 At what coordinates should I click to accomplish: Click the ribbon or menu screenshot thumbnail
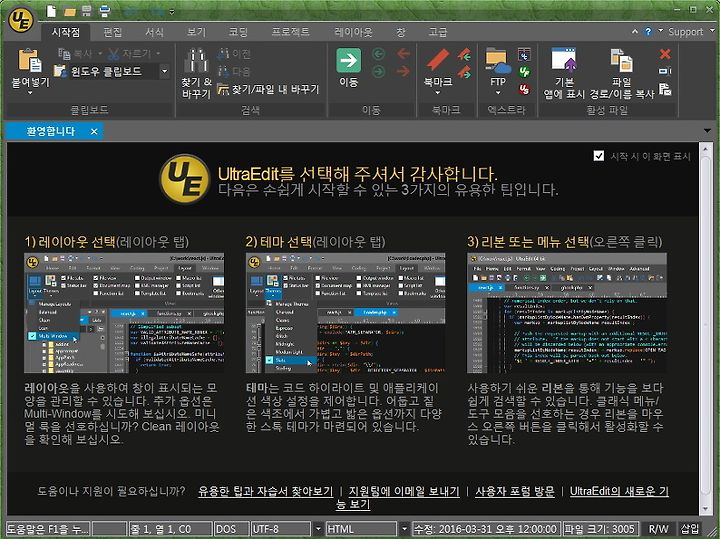[567, 313]
